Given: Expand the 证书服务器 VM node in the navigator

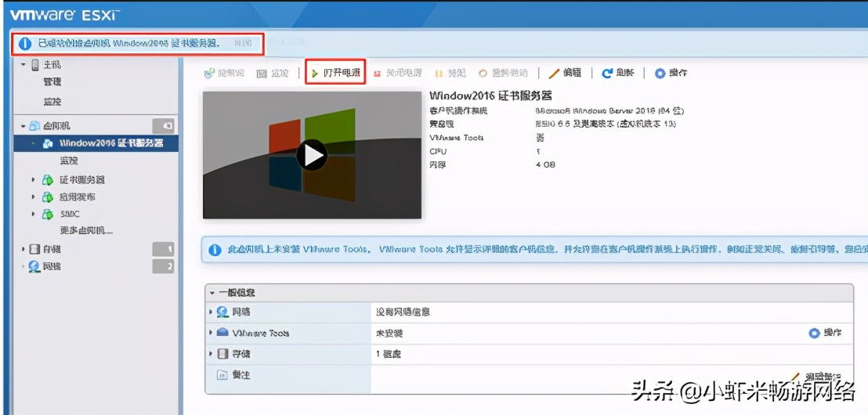Looking at the screenshot, I should point(33,180).
